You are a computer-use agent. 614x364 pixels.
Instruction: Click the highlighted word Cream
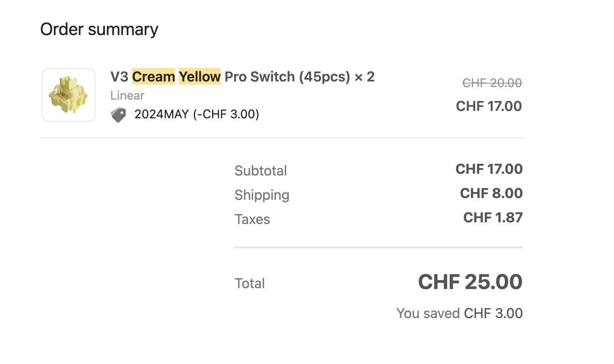coord(153,77)
